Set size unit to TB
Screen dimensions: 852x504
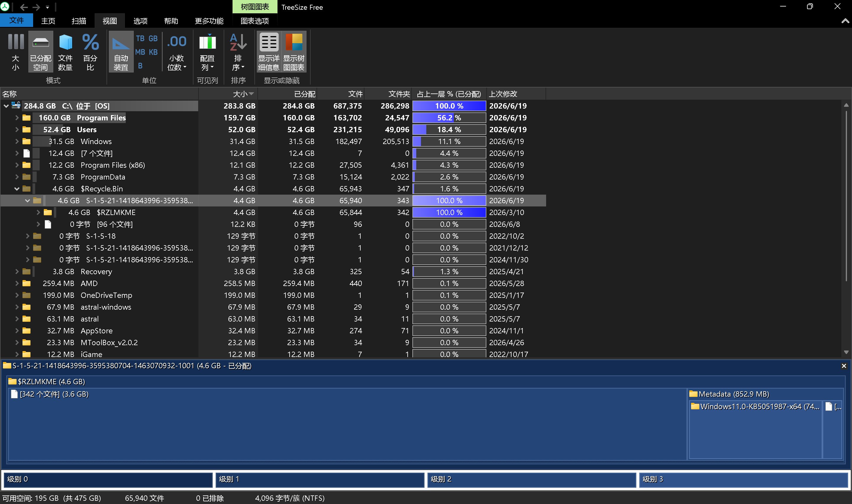tap(140, 39)
